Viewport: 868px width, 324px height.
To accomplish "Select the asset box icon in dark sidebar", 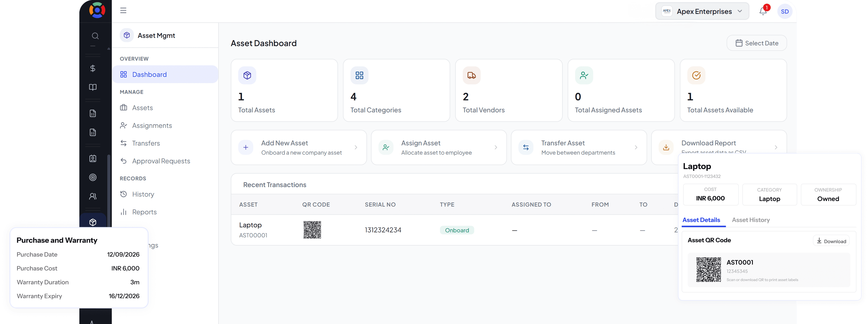I will click(x=93, y=222).
